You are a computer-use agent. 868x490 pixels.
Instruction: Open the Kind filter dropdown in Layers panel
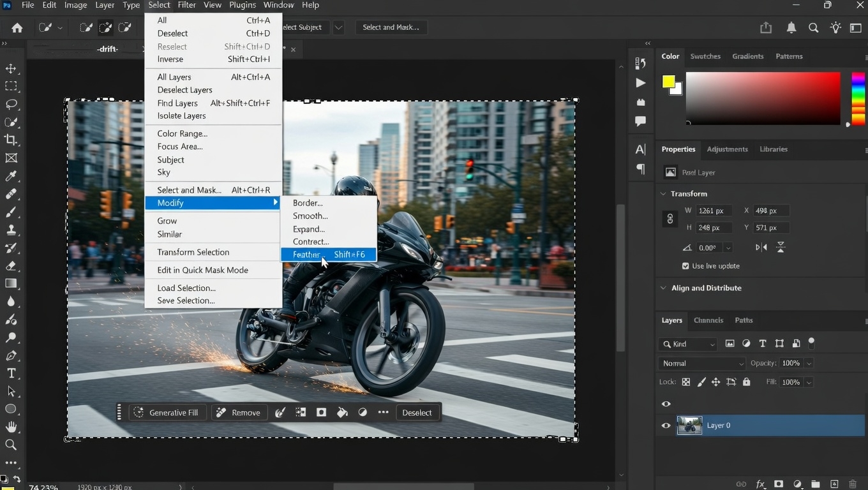coord(687,344)
